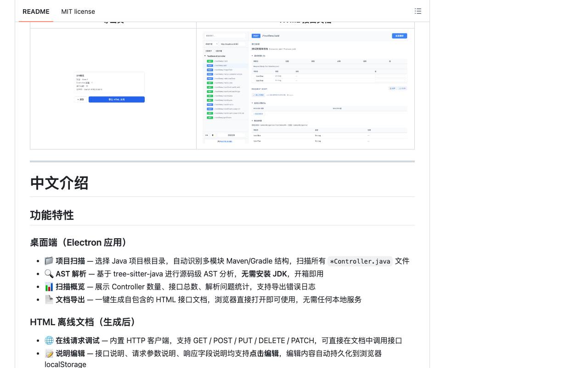Click the bold text 项目扫描
This screenshot has height=368, width=588.
[x=70, y=261]
